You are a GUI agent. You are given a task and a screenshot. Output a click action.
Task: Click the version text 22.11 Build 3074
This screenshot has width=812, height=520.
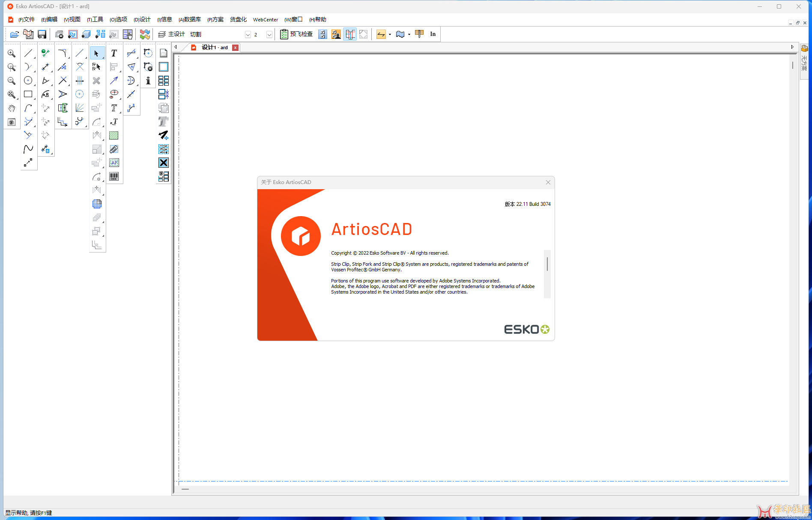pyautogui.click(x=528, y=204)
